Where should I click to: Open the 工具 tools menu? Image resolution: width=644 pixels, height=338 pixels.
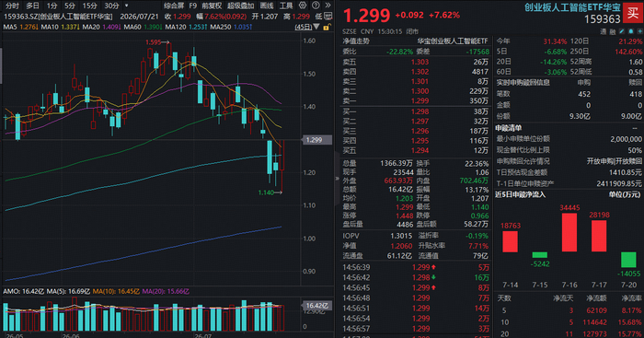286,6
